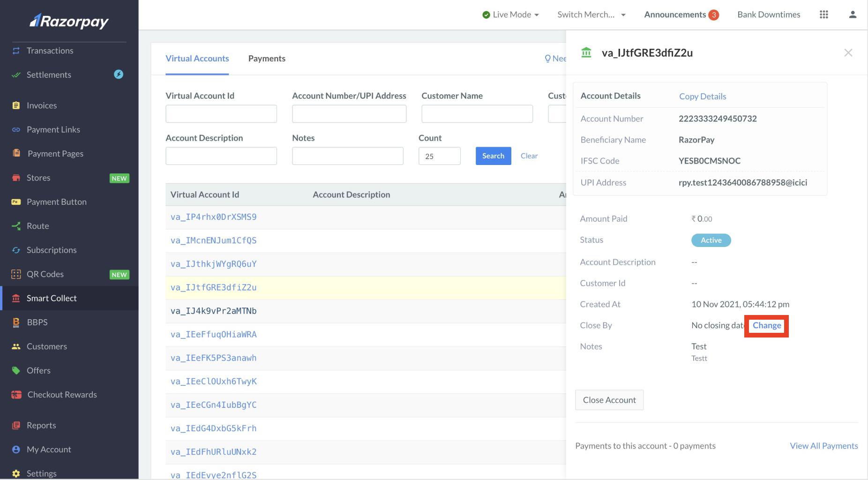Click the Subscriptions refresh icon
Image resolution: width=868 pixels, height=480 pixels.
pyautogui.click(x=16, y=250)
